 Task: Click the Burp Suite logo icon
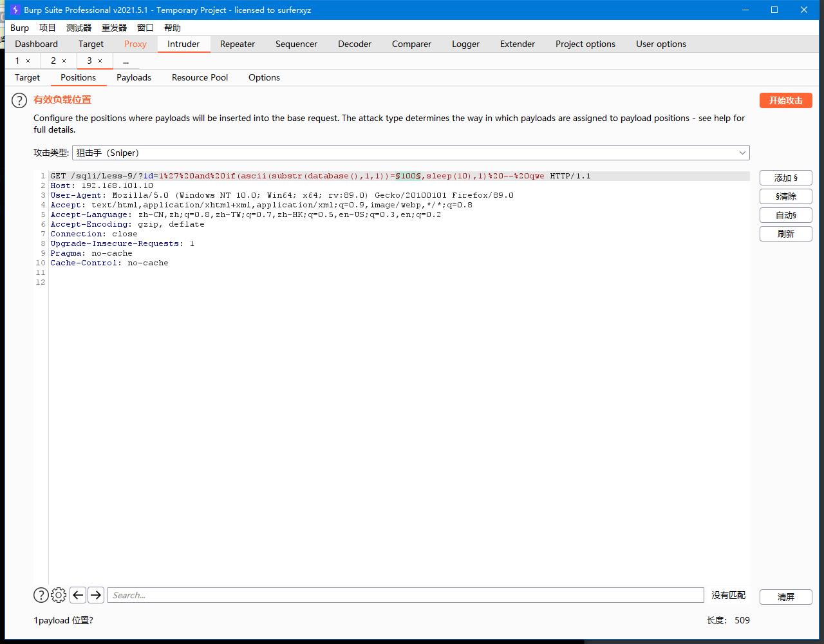(x=15, y=10)
